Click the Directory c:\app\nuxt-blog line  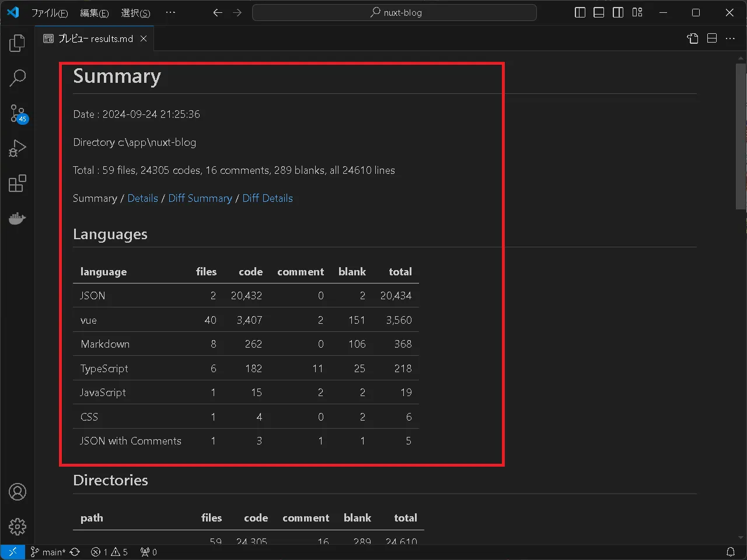[135, 142]
